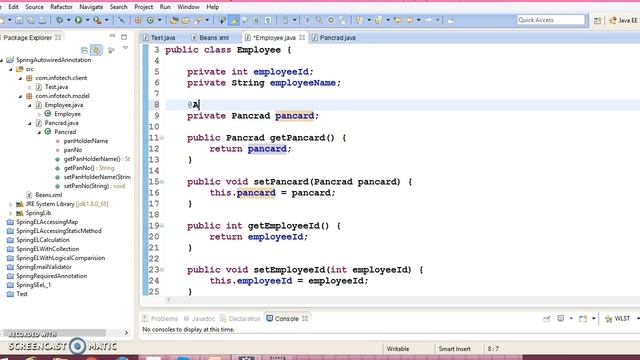640x360 pixels.
Task: Click the Debug gear toolbar icon
Action: 60,20
